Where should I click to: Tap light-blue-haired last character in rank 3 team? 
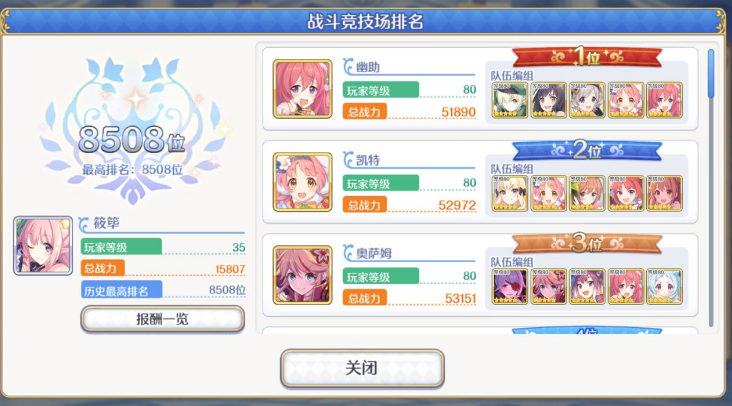tap(664, 287)
